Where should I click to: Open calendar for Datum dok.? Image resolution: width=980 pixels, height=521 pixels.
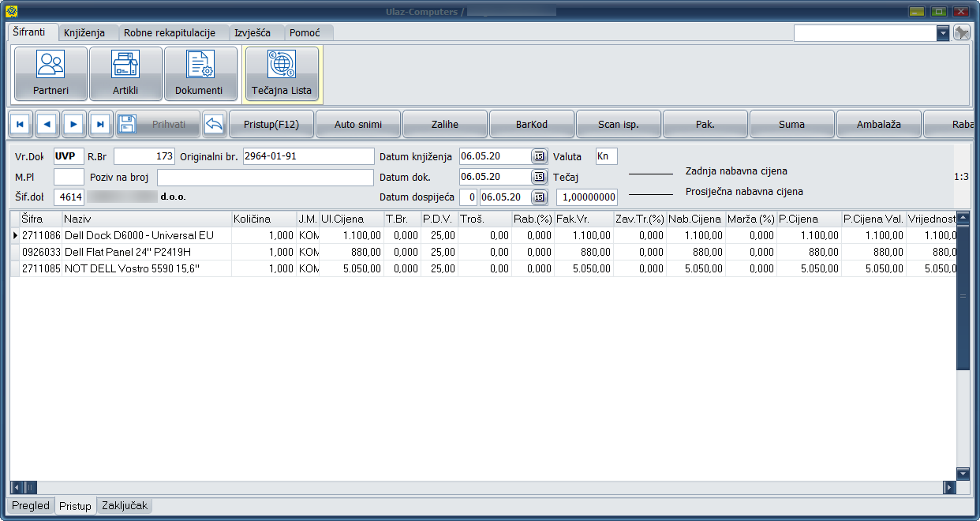(539, 177)
